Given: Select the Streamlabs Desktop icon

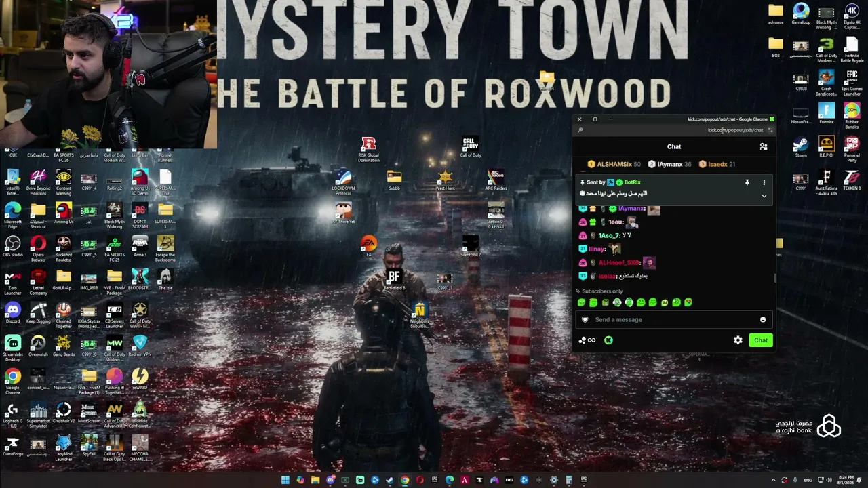Looking at the screenshot, I should coord(12,348).
